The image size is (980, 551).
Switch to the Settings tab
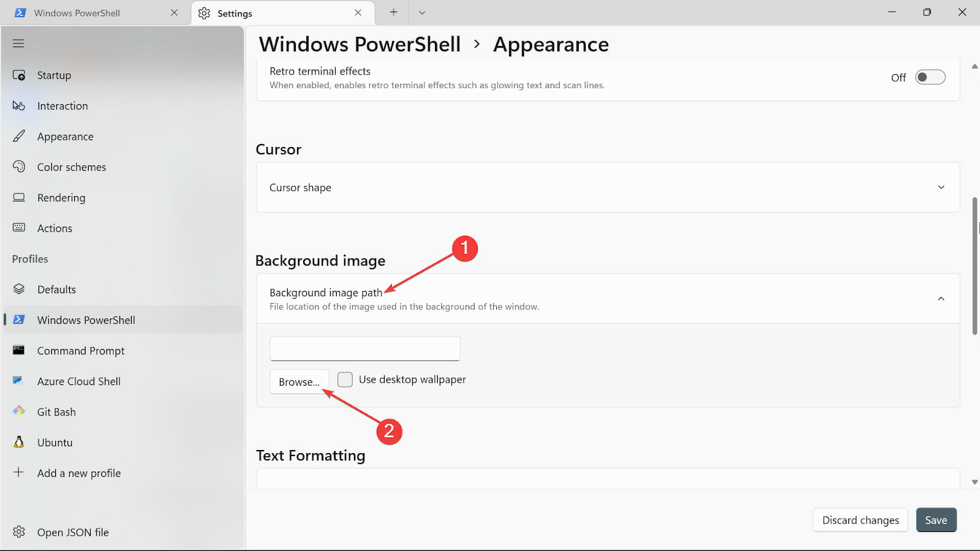pyautogui.click(x=282, y=13)
